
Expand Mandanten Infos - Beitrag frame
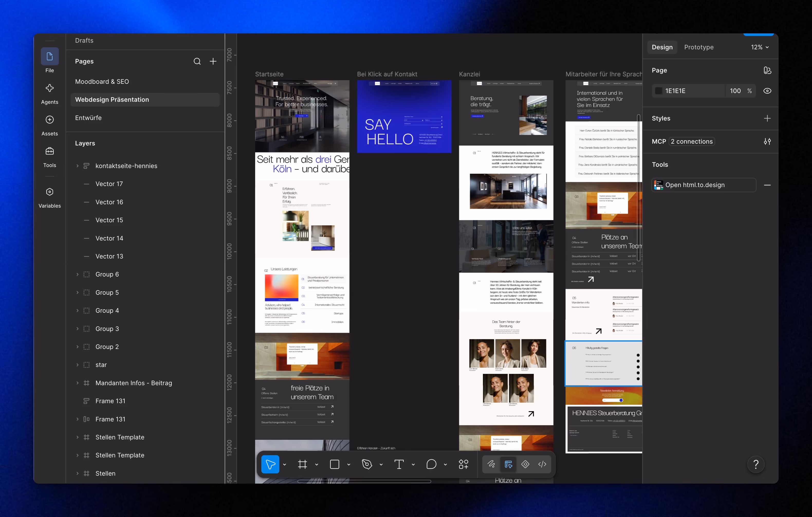(x=77, y=383)
